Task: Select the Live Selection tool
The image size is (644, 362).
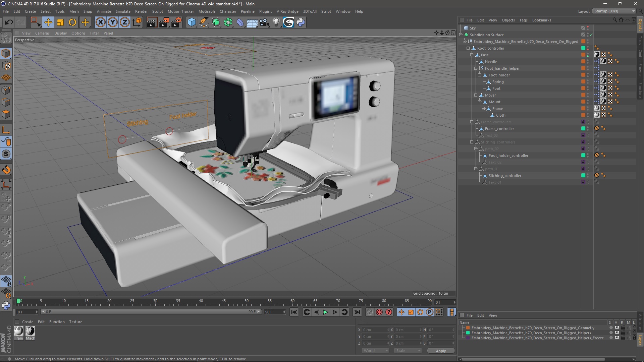Action: [35, 22]
